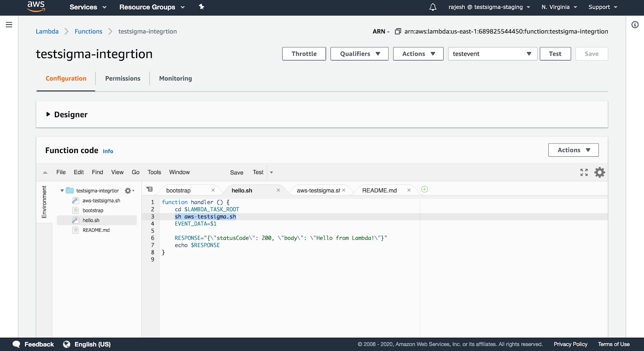
Task: Close the README.md editor tab
Action: (x=409, y=190)
